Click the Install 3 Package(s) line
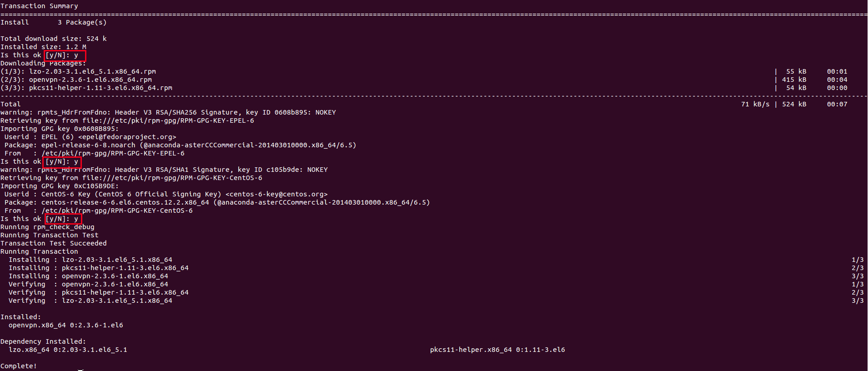868x371 pixels. [x=54, y=22]
